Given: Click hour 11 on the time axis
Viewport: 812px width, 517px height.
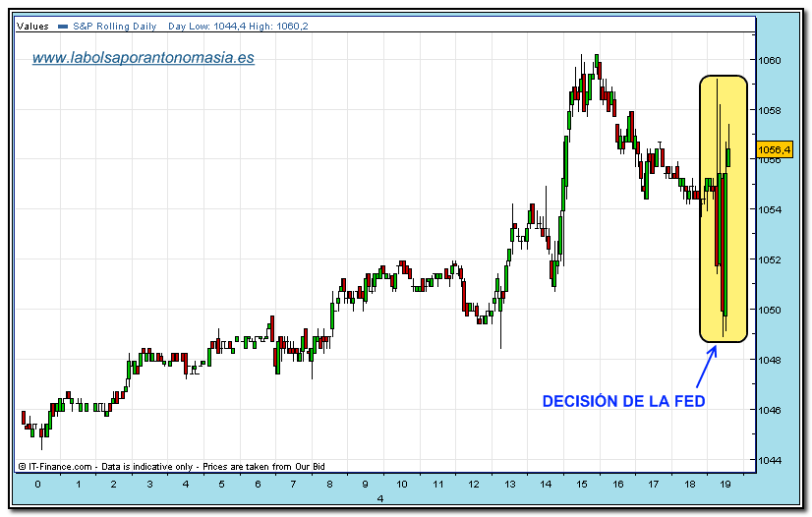Looking at the screenshot, I should click(x=438, y=485).
